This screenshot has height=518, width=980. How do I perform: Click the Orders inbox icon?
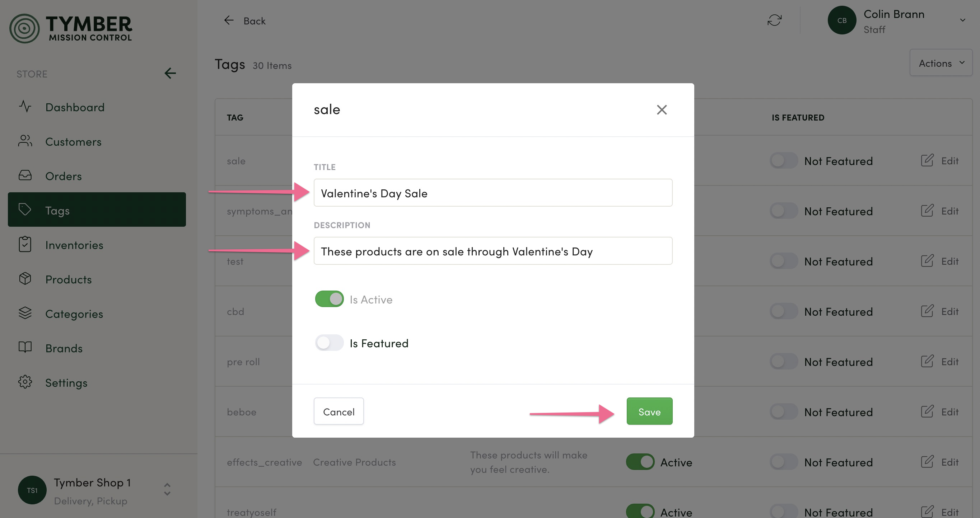25,175
